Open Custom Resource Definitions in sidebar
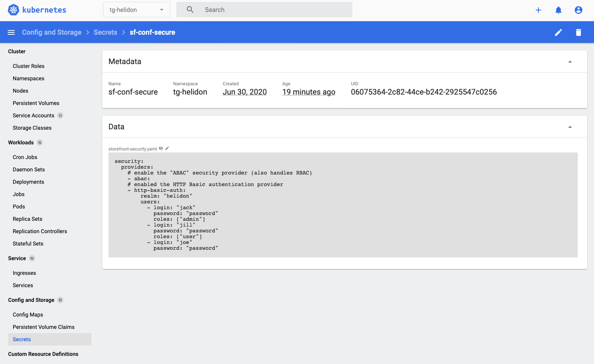This screenshot has width=594, height=364. 43,354
